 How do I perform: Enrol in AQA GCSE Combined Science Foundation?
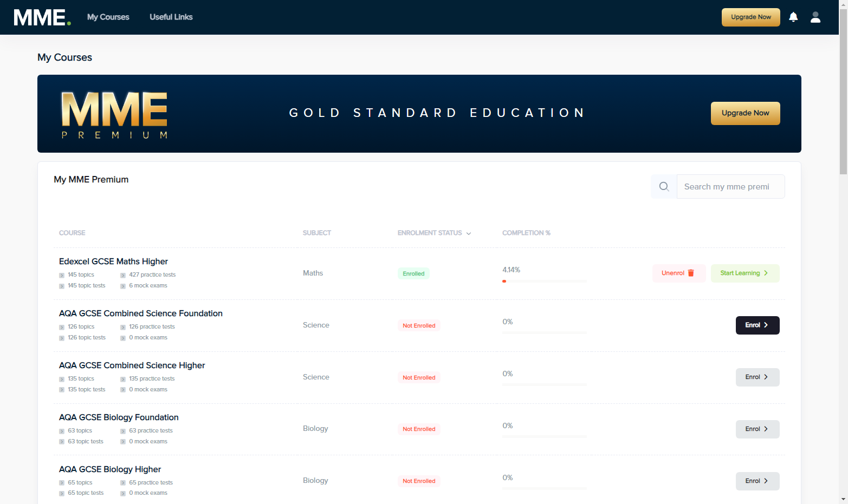click(758, 325)
